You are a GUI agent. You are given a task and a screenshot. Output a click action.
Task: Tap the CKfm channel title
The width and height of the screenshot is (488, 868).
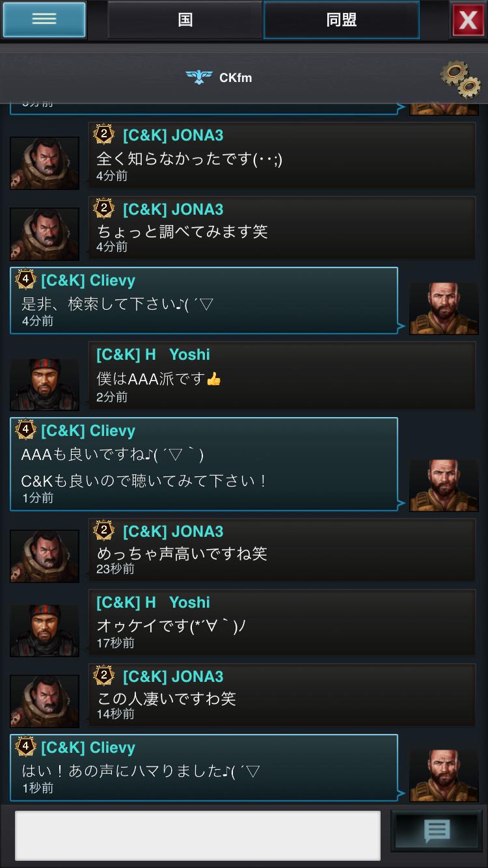(x=236, y=77)
